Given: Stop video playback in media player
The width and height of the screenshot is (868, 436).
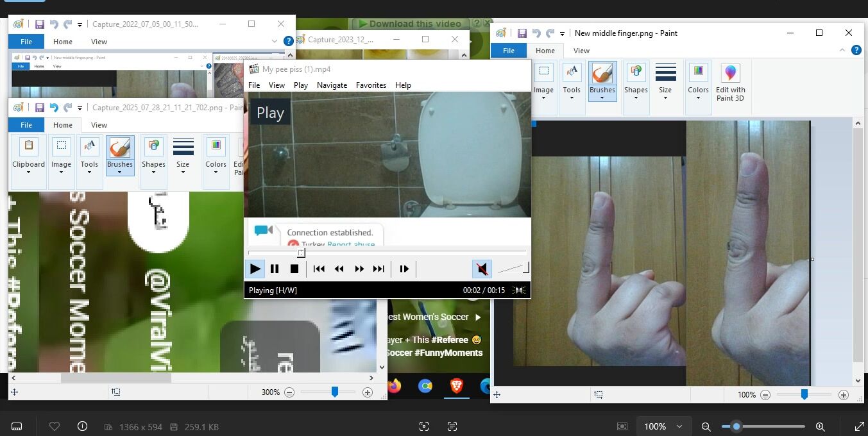Looking at the screenshot, I should point(294,269).
